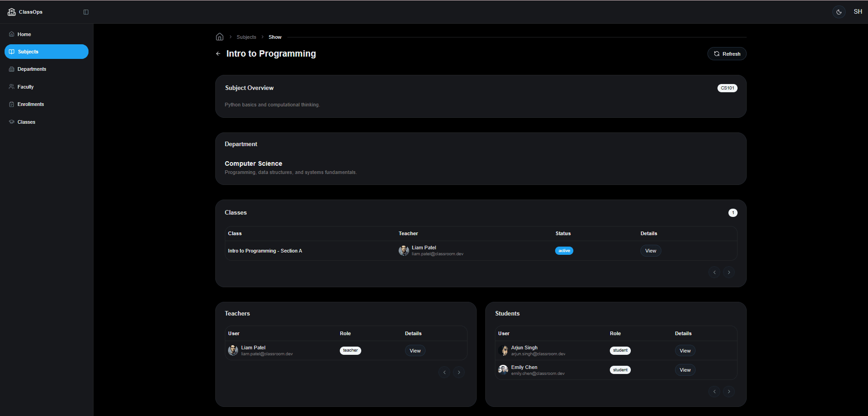Go to next page in Classes table

point(729,272)
